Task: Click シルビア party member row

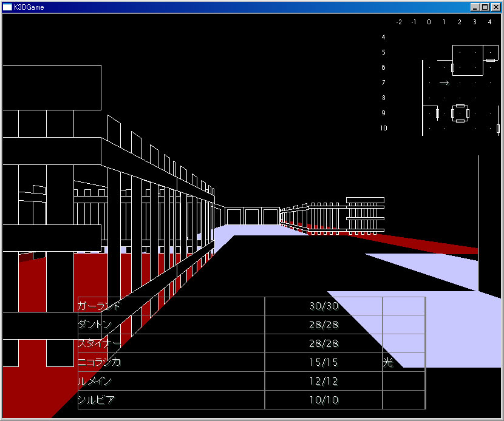Action: click(251, 400)
